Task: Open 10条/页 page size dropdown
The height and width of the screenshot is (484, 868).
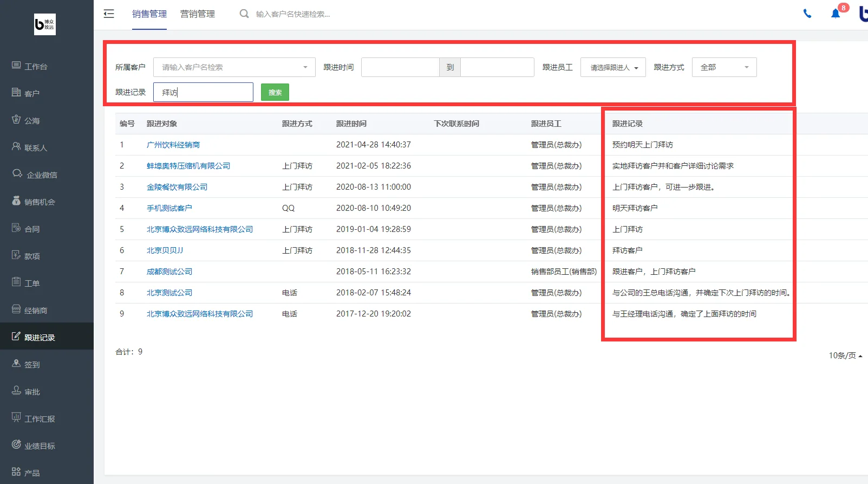Action: tap(845, 356)
